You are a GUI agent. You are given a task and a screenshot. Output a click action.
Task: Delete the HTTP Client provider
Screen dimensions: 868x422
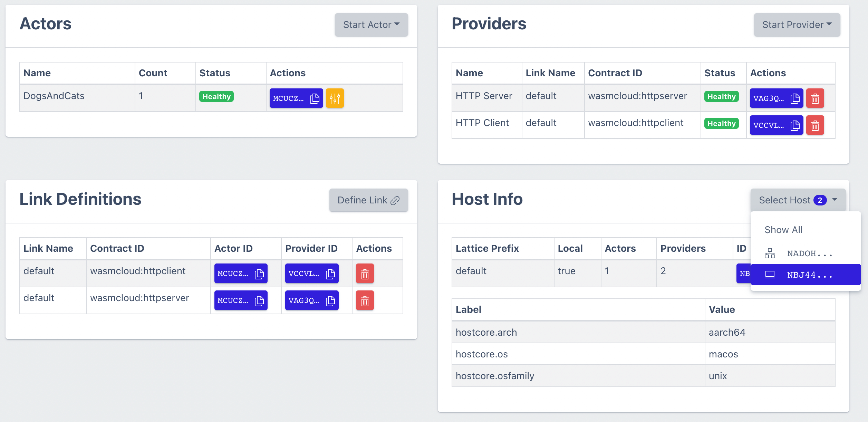tap(815, 125)
